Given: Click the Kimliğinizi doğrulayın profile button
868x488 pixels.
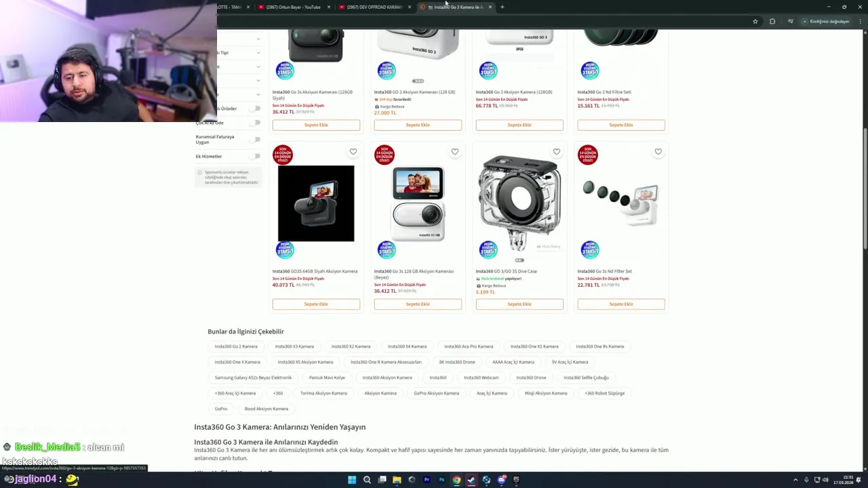Looking at the screenshot, I should (x=825, y=21).
